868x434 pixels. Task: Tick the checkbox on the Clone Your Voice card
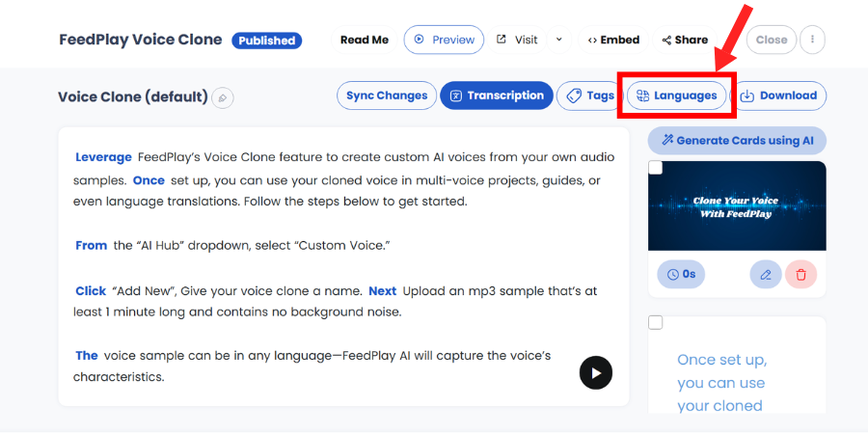[x=656, y=167]
